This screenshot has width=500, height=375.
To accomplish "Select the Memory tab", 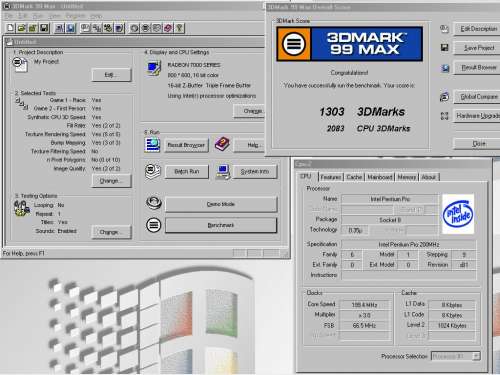I will [x=406, y=177].
